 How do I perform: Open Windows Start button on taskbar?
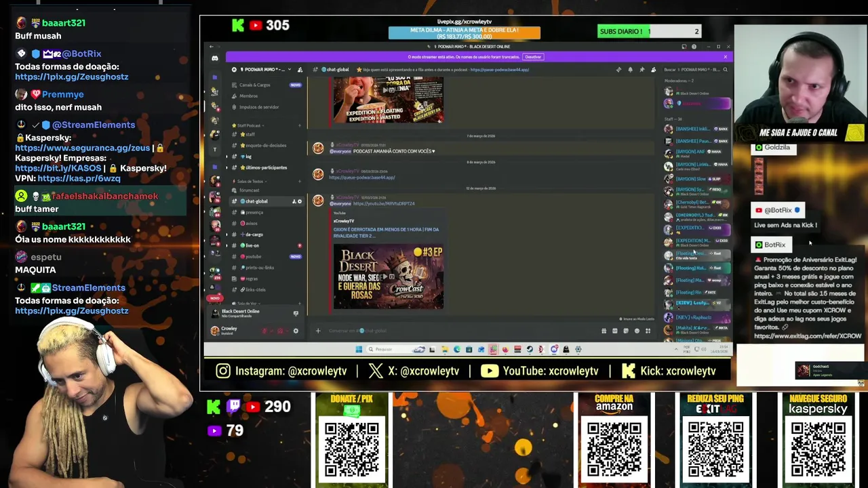click(359, 349)
